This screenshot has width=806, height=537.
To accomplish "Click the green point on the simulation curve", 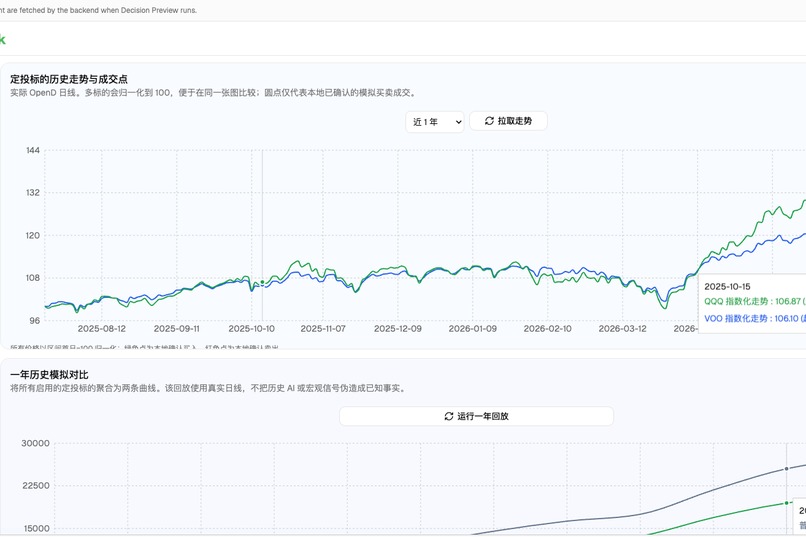I will [x=786, y=503].
